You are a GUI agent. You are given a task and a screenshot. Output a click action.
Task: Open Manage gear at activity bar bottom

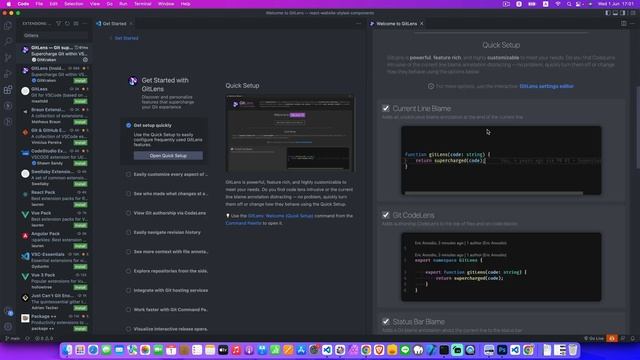pos(8,327)
